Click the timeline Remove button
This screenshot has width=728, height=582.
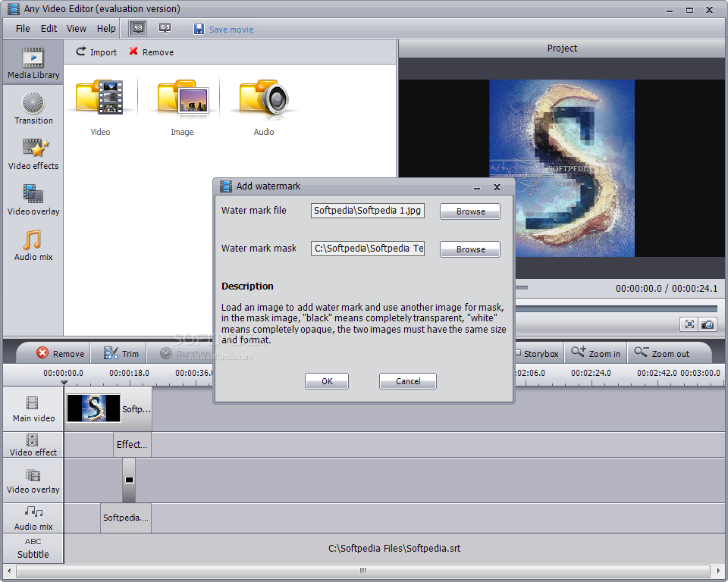(61, 353)
